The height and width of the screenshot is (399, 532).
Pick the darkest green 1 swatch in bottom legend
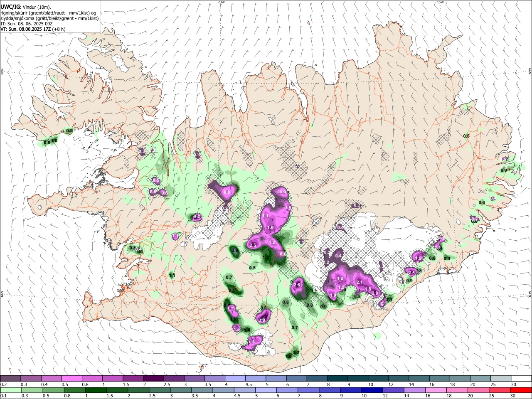coord(96,390)
